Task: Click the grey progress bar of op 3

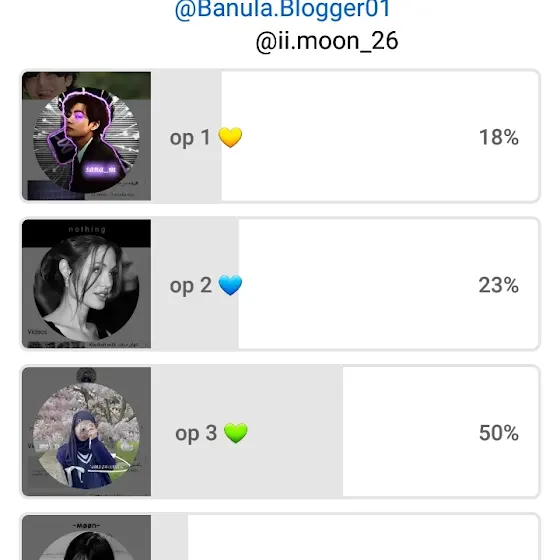Action: pos(247,431)
